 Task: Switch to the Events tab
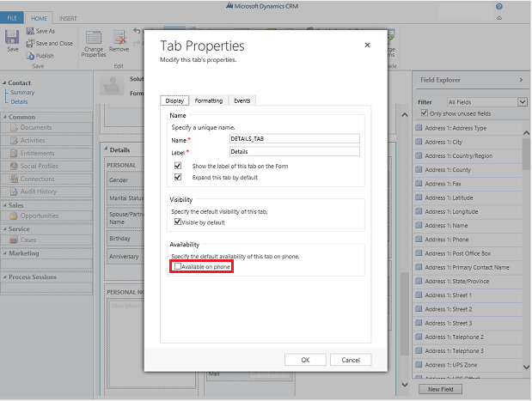point(242,100)
